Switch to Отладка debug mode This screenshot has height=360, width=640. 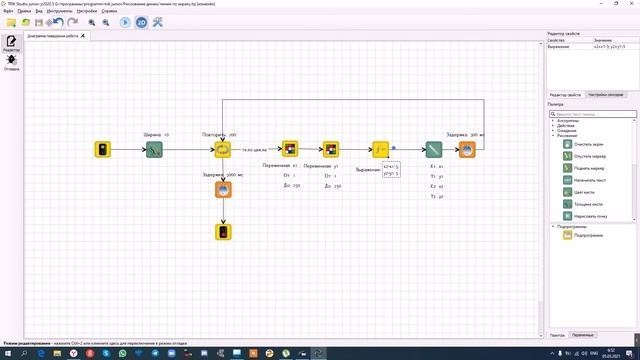pyautogui.click(x=11, y=62)
